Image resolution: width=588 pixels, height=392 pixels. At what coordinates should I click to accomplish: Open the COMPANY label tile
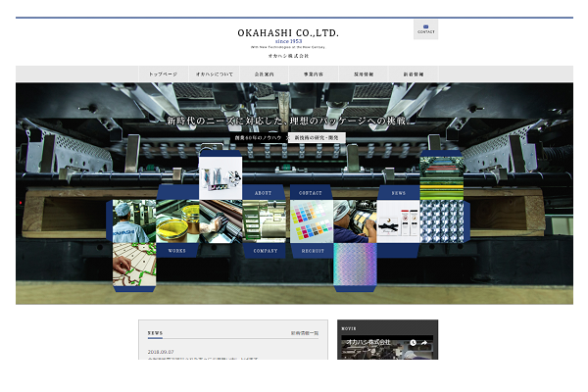(265, 251)
